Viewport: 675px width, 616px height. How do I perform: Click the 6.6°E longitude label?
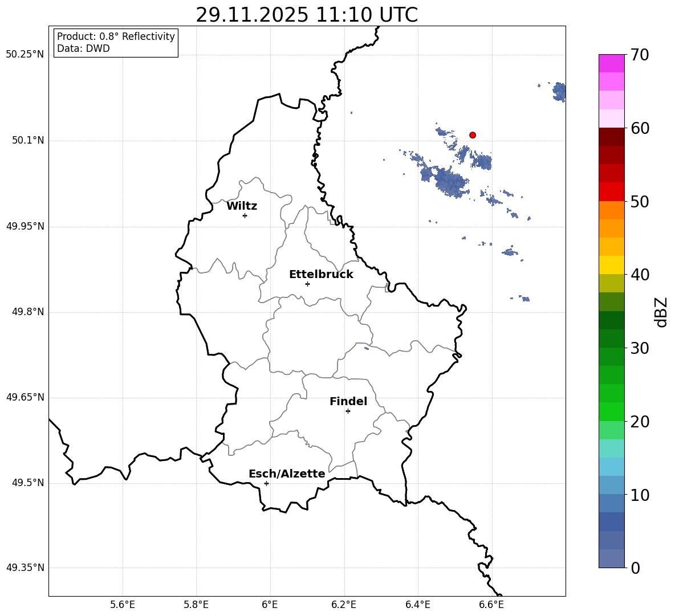point(491,605)
